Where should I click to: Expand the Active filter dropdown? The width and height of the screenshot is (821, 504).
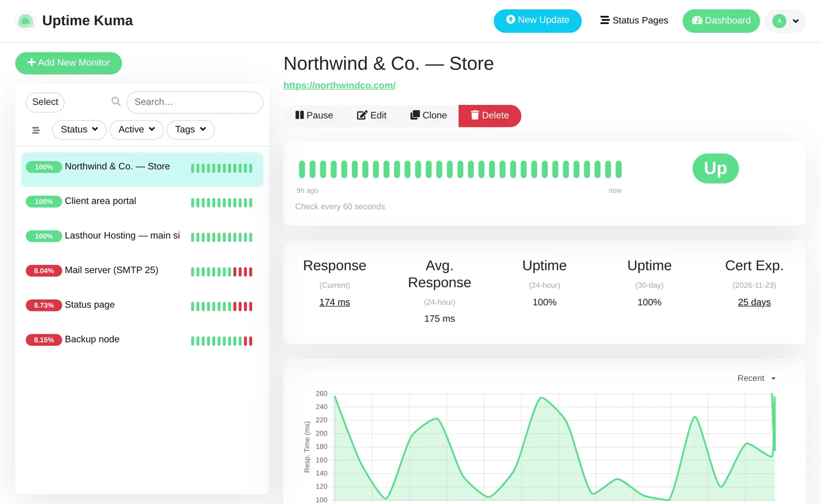136,130
